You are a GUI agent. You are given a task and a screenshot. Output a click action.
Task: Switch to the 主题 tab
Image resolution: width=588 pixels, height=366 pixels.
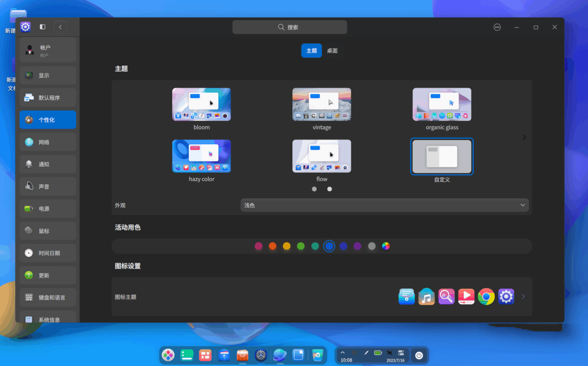coord(311,51)
